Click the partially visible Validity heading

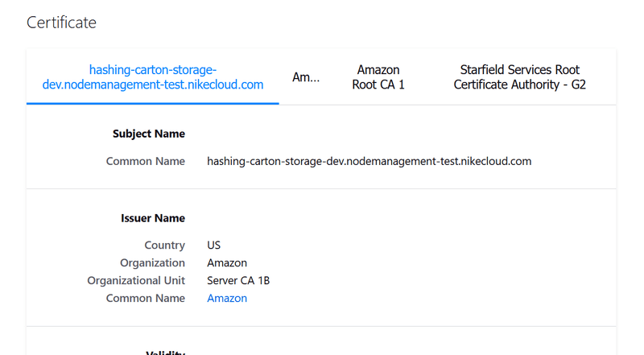click(166, 352)
